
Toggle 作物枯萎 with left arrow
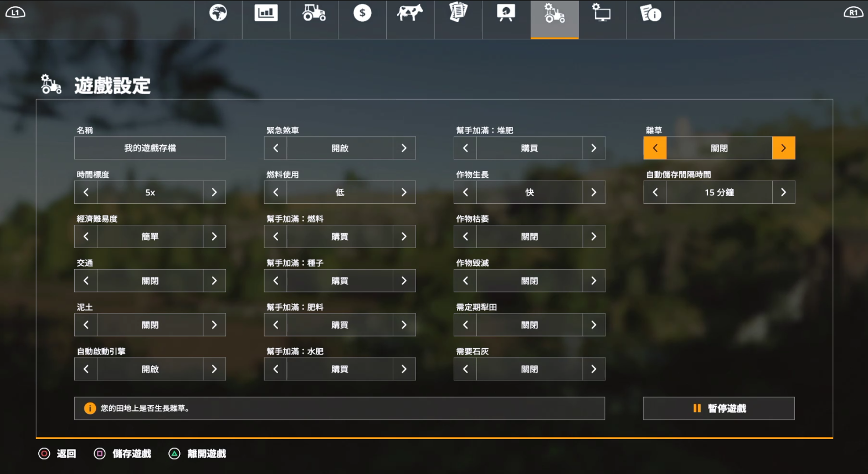pyautogui.click(x=465, y=236)
